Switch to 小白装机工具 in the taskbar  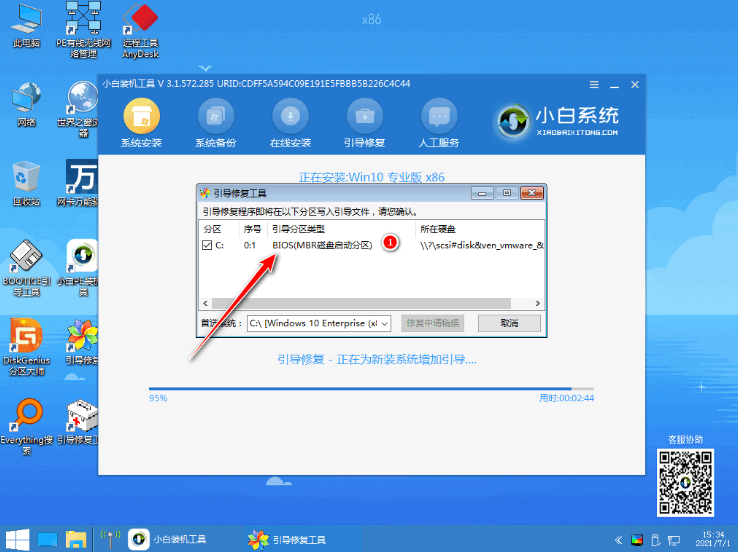click(168, 540)
